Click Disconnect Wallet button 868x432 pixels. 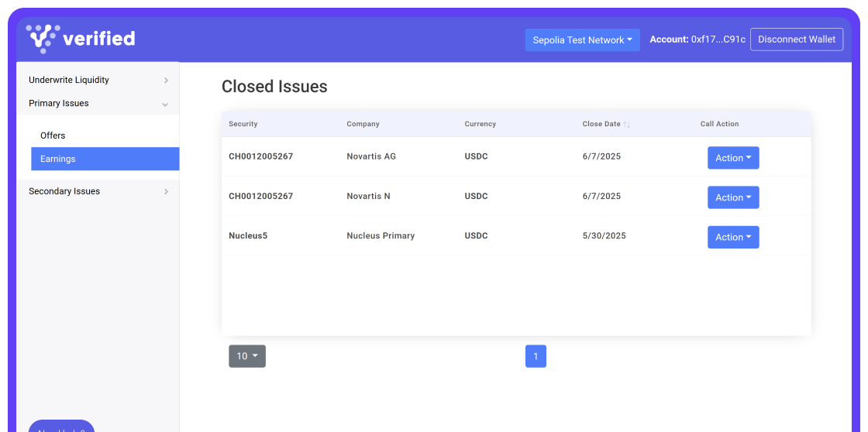click(x=797, y=39)
